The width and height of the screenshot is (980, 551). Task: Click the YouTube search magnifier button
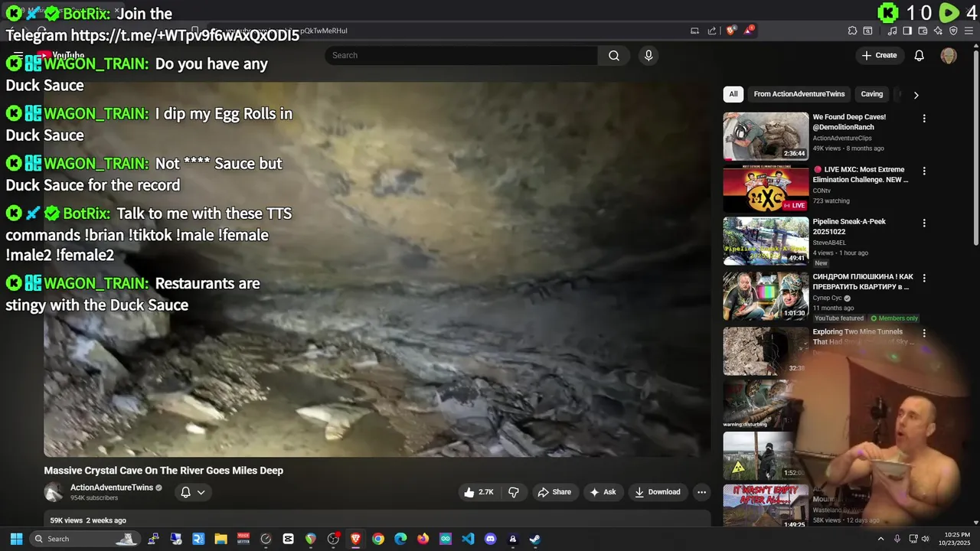[613, 55]
